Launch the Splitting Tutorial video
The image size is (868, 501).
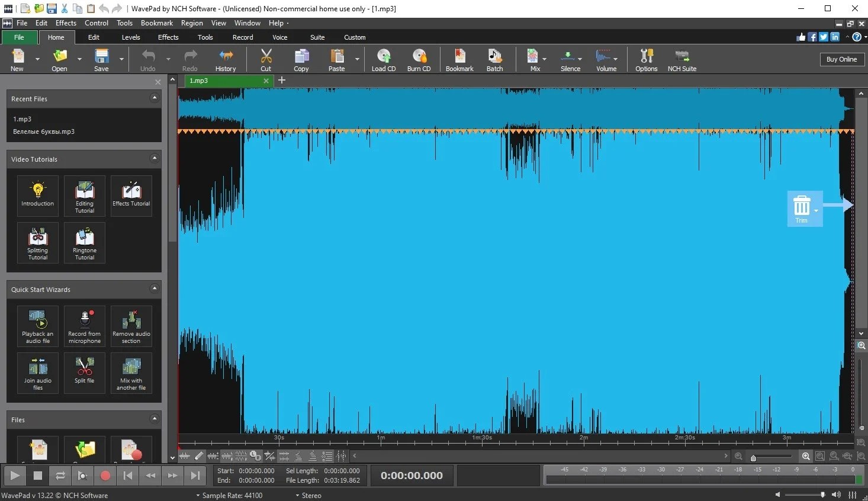click(x=38, y=243)
